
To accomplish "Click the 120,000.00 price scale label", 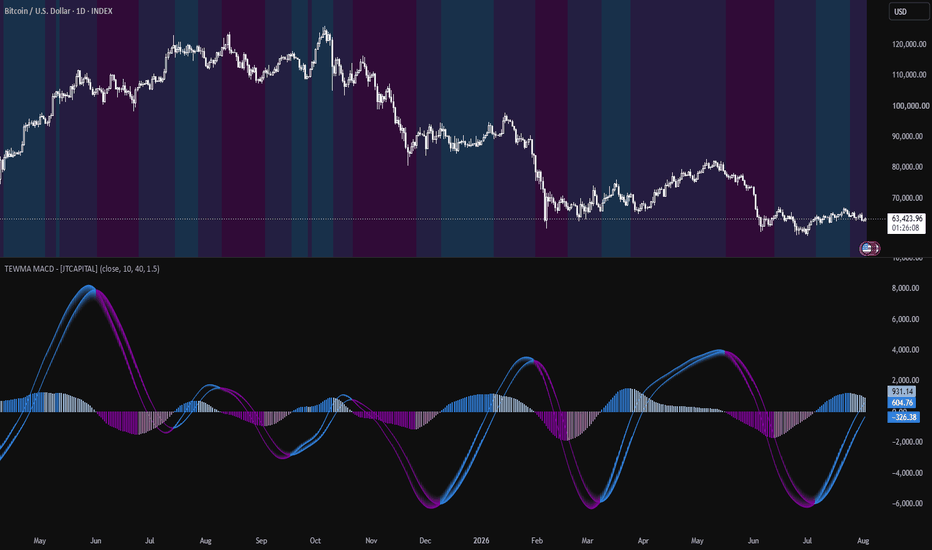I will click(909, 44).
